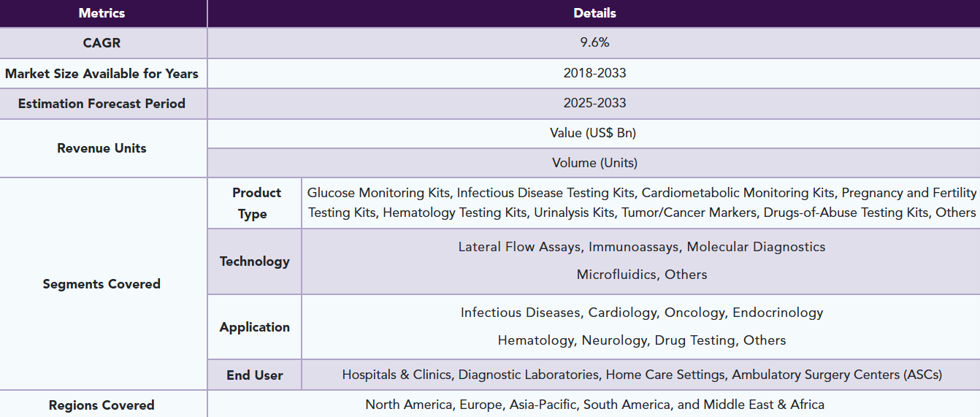Click the Details column header

pyautogui.click(x=594, y=13)
